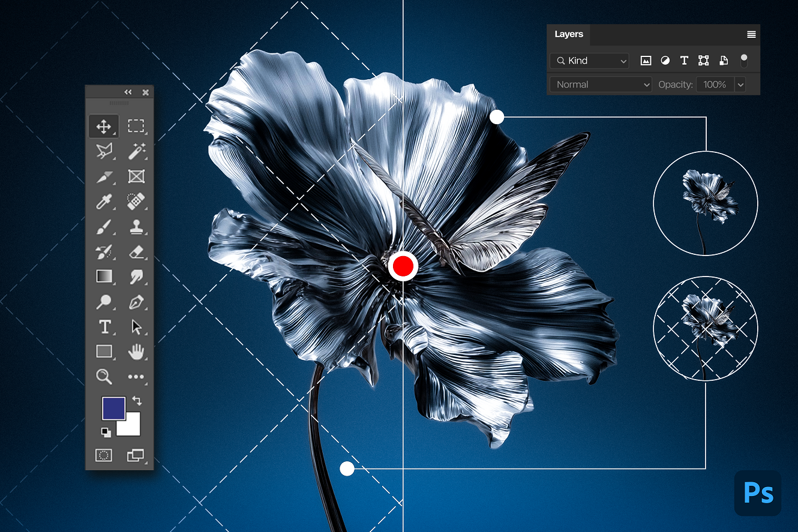Select the Pen tool
The height and width of the screenshot is (532, 798).
pyautogui.click(x=137, y=302)
